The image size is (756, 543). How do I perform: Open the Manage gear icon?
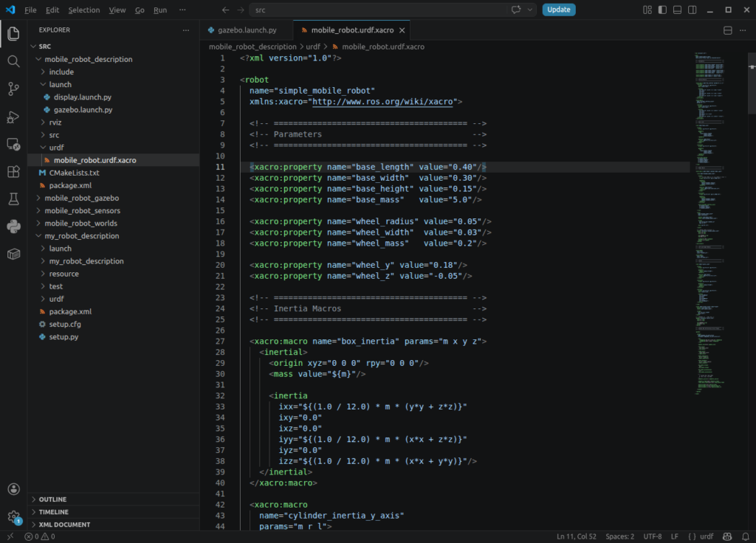13,517
